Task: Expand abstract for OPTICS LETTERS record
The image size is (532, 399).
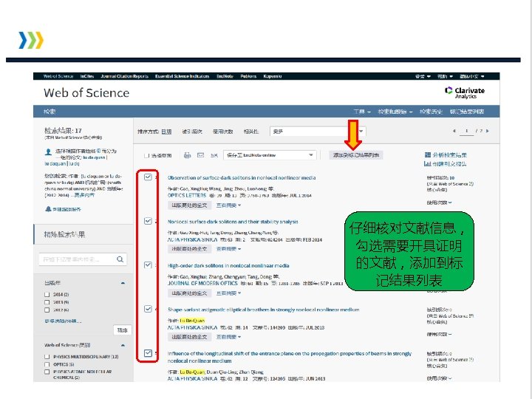Action: 228,205
